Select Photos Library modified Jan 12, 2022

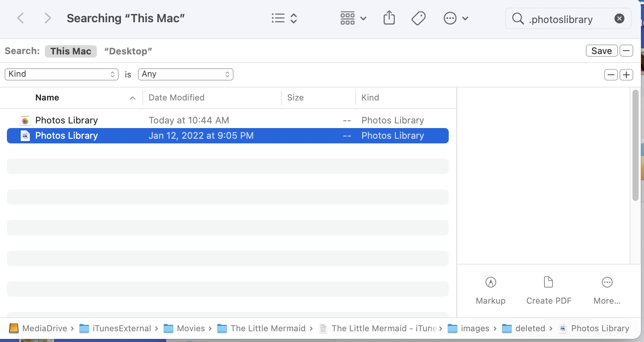228,136
